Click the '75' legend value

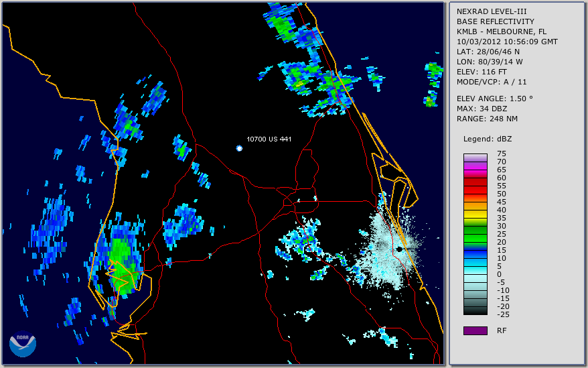[x=502, y=154]
